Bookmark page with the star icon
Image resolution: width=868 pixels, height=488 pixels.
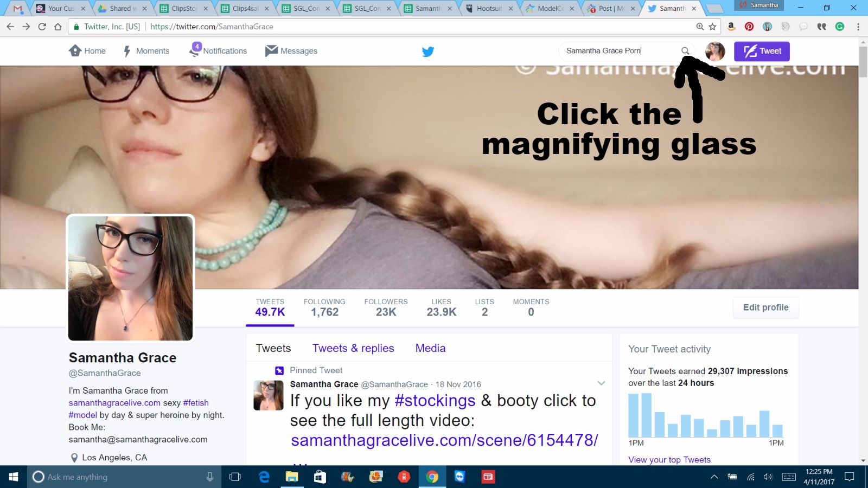coord(712,27)
